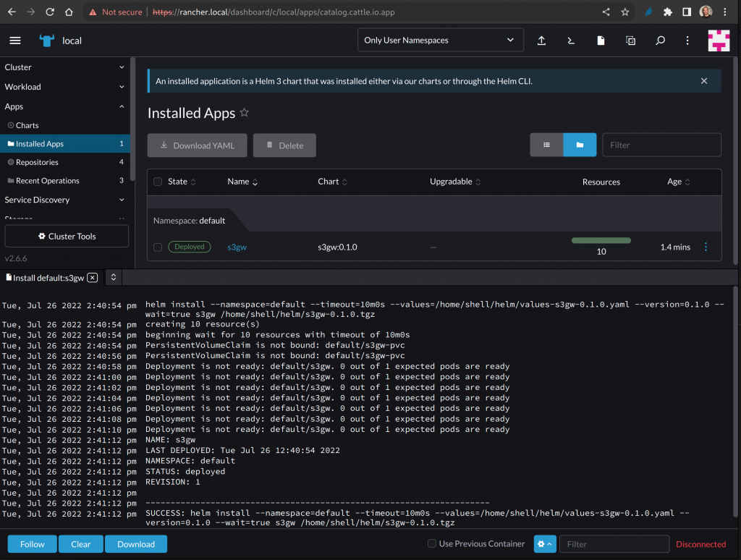
Task: Copy KubeConfig to clipboard icon
Action: click(630, 41)
